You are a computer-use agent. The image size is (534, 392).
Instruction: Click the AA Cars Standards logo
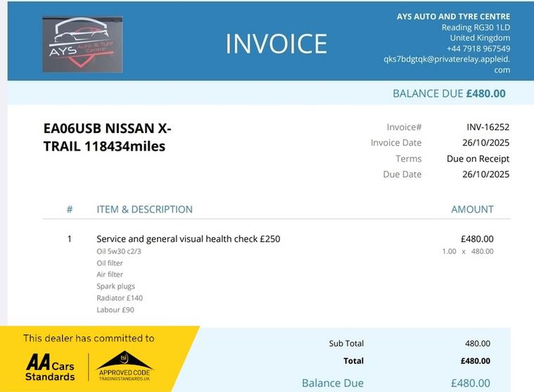point(50,366)
